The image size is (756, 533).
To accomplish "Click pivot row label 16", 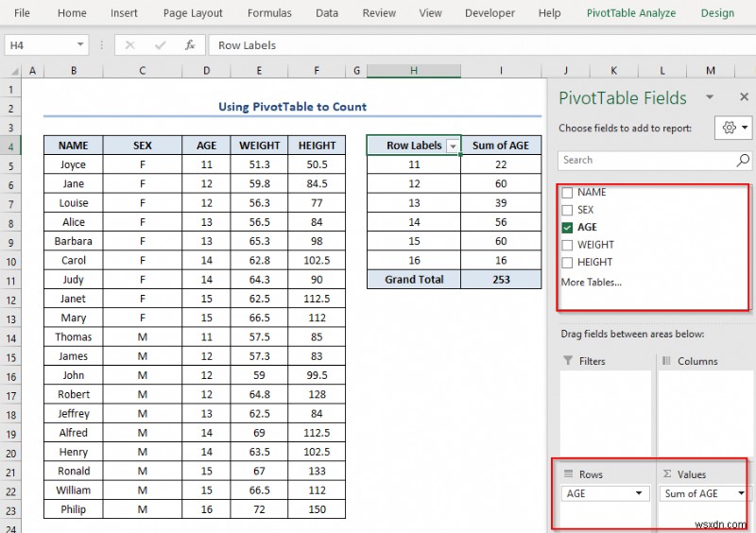I will click(414, 261).
